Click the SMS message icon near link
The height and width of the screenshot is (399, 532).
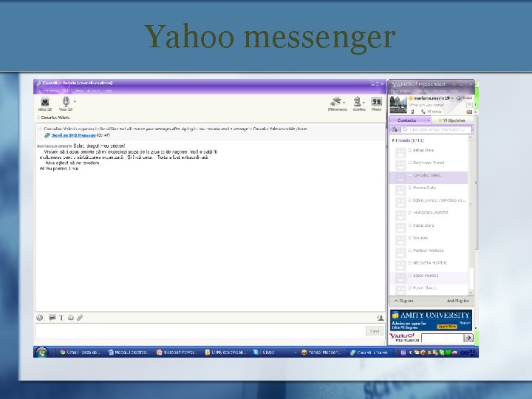[47, 135]
